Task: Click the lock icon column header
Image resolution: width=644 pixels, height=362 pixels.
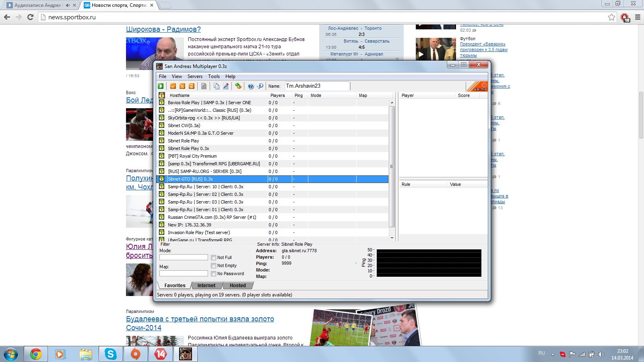Action: coord(161,95)
